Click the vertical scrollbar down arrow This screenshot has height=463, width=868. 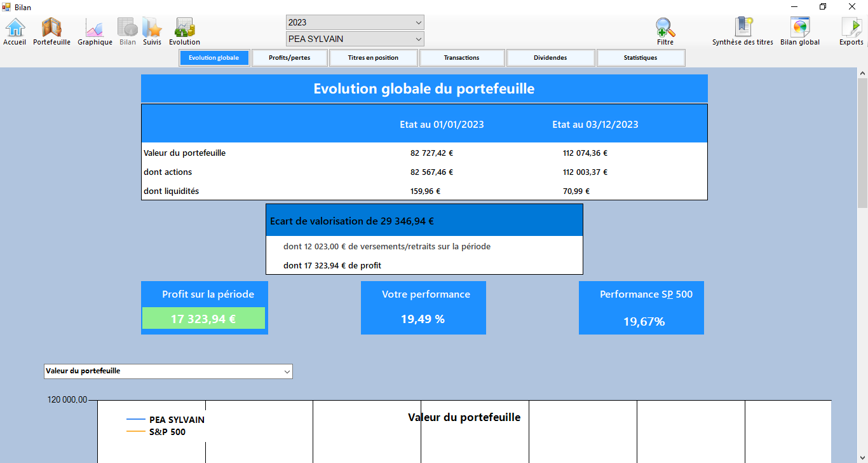point(862,458)
